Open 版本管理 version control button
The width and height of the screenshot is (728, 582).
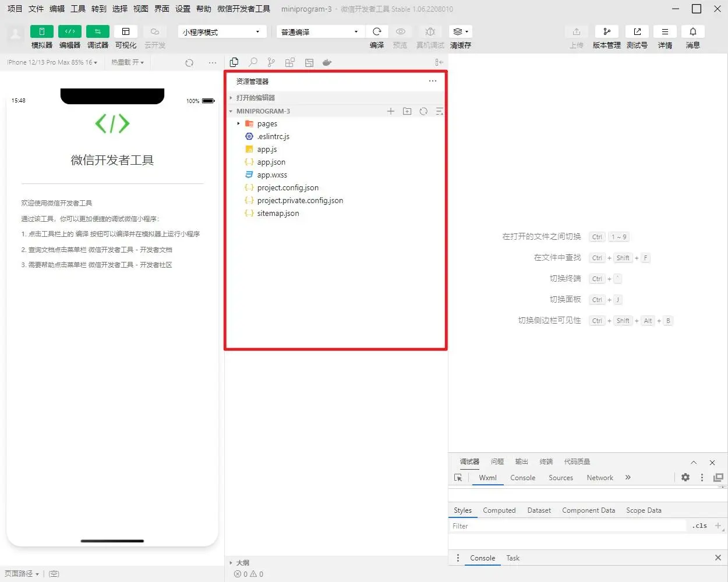click(x=606, y=32)
